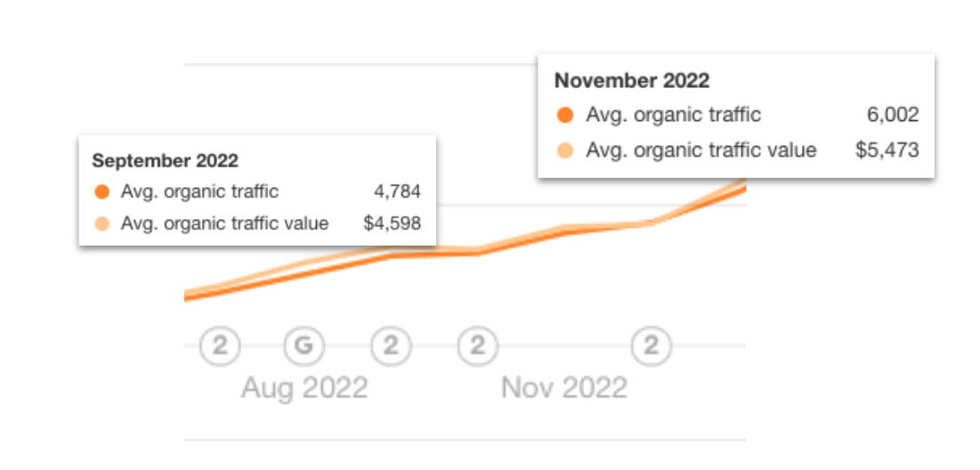Click the "Nov 2022" axis label
The image size is (980, 470).
pos(564,388)
